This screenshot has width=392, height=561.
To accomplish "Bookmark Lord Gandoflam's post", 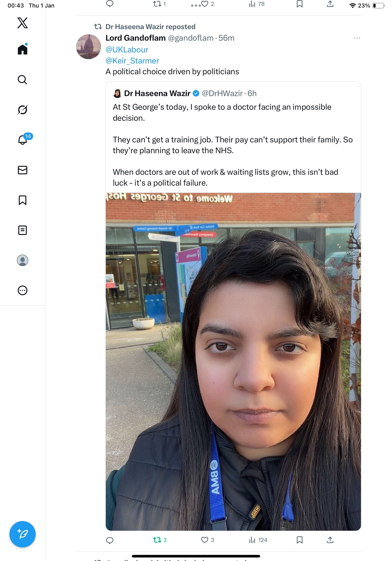I will [299, 540].
